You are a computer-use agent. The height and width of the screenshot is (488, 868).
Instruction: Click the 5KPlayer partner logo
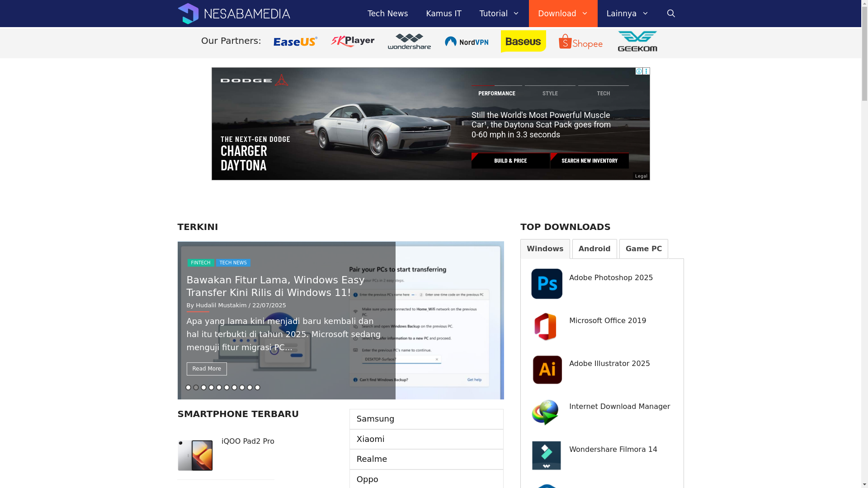coord(353,42)
